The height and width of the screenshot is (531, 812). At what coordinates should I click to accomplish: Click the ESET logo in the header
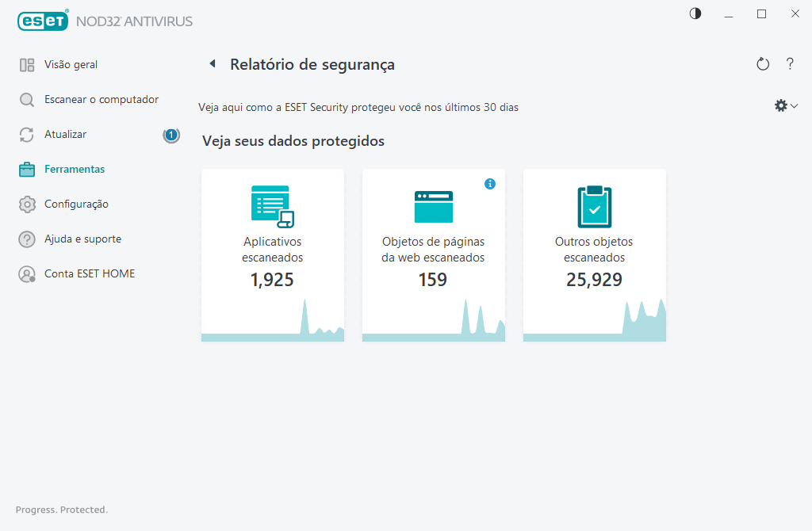(x=44, y=21)
